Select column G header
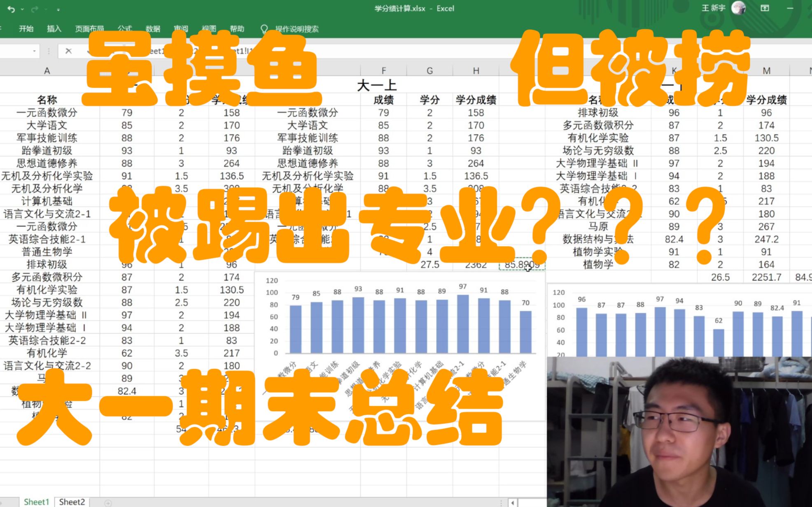The width and height of the screenshot is (812, 507). pyautogui.click(x=429, y=71)
